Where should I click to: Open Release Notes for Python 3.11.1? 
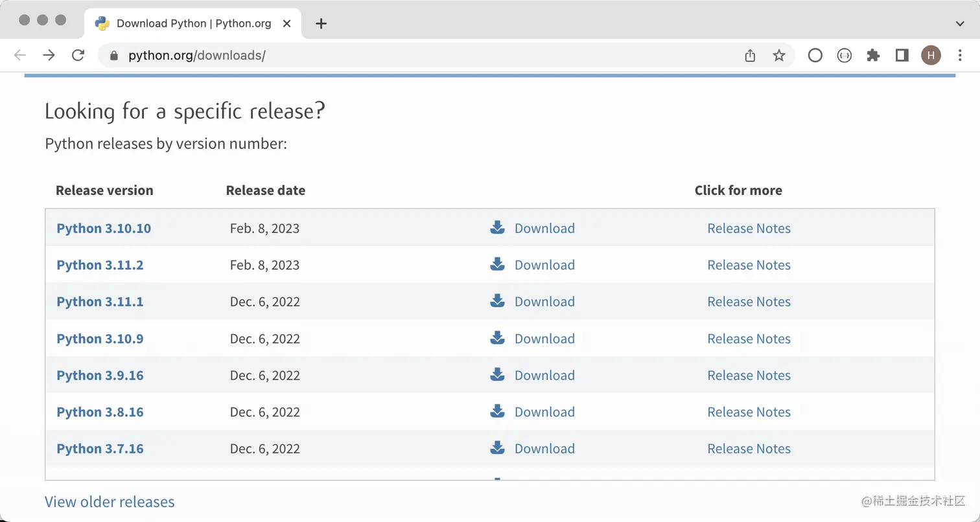tap(749, 301)
